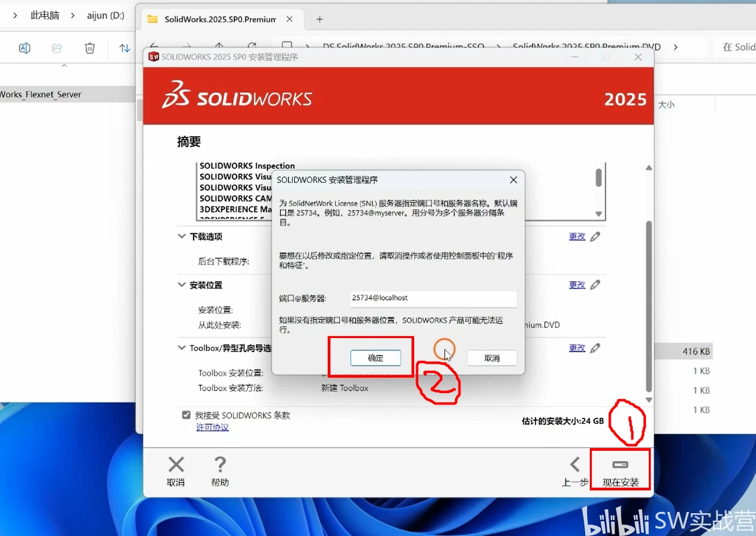
Task: Open the sort icon in Explorer toolbar
Action: (125, 48)
